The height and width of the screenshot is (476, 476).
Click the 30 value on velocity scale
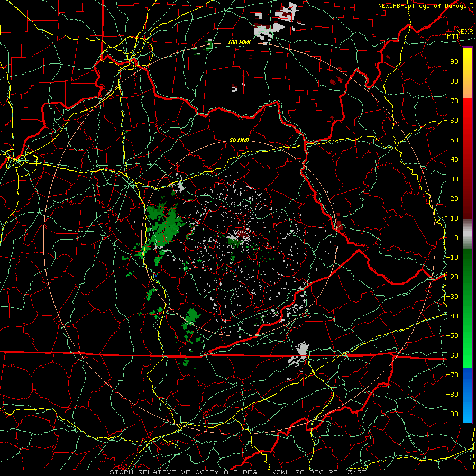tap(454, 179)
